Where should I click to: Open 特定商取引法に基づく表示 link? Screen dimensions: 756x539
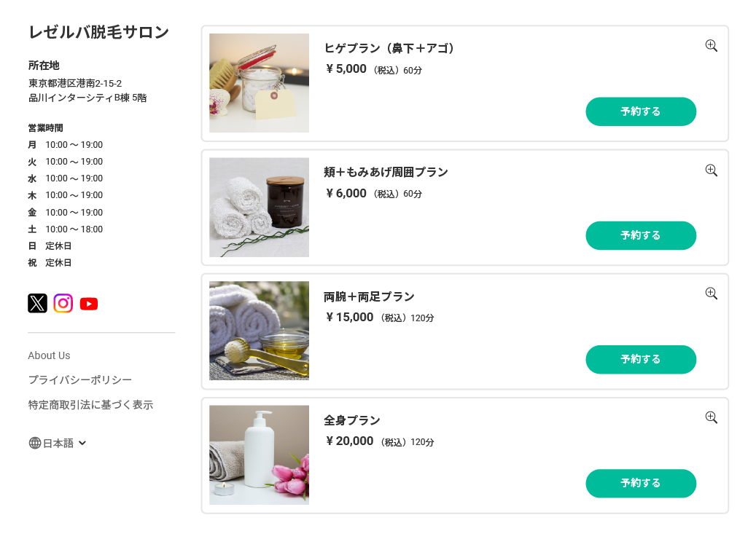coord(90,405)
